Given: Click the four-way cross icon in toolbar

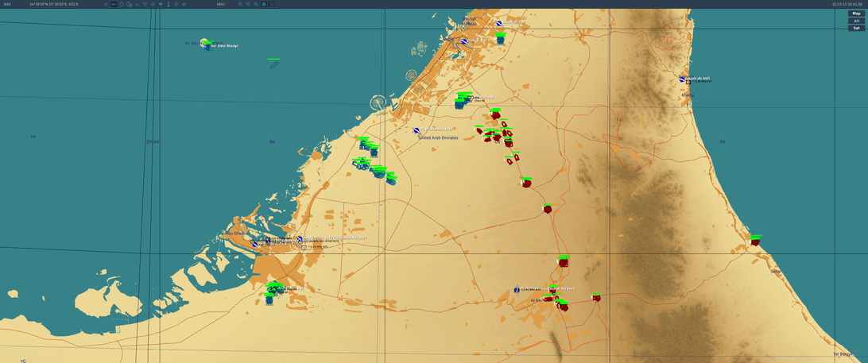Looking at the screenshot, I should [184, 4].
